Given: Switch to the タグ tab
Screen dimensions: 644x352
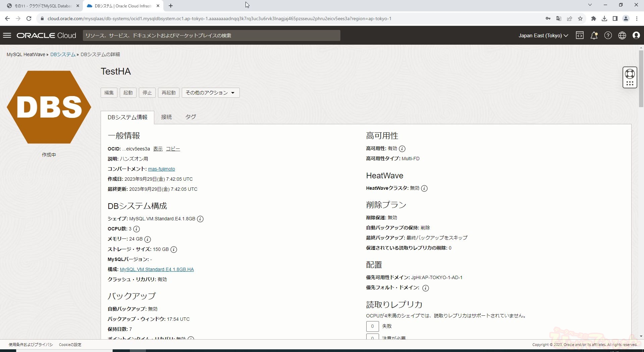Looking at the screenshot, I should (x=191, y=117).
